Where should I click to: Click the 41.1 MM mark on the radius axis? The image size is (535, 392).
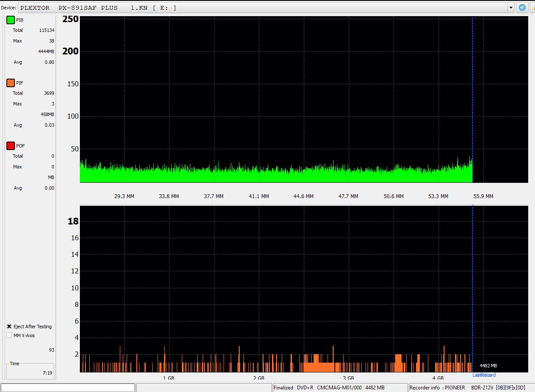click(259, 196)
